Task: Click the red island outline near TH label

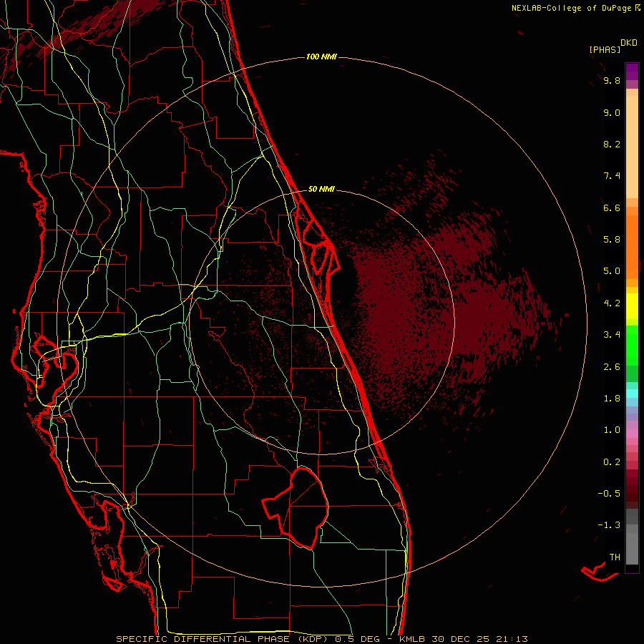Action: [600, 572]
